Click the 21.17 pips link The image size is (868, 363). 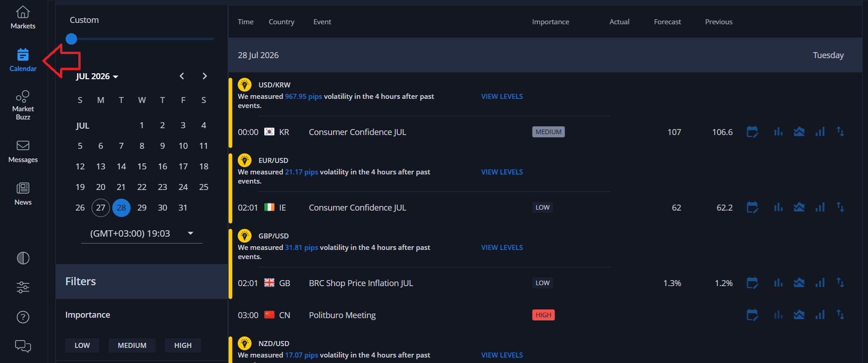pos(301,172)
